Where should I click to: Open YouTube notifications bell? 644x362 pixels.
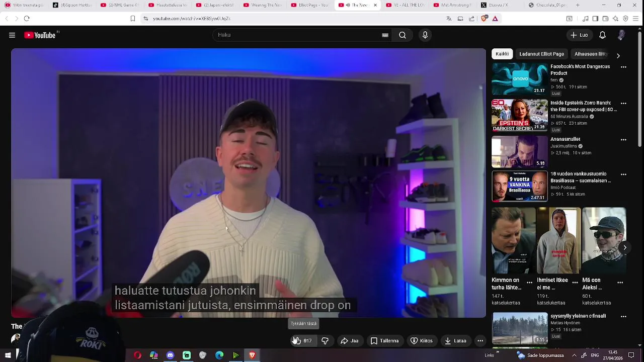[602, 35]
